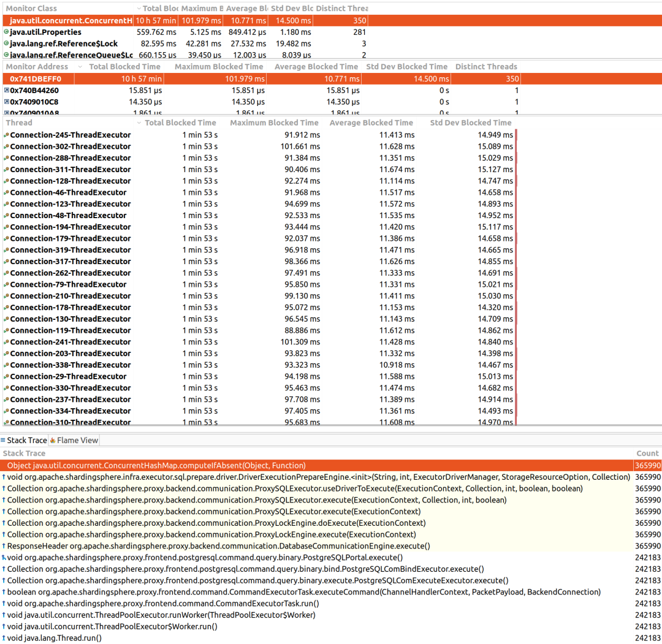Click thread icon of Connection-302-ThreadExecutor
662x644 pixels.
click(6, 146)
